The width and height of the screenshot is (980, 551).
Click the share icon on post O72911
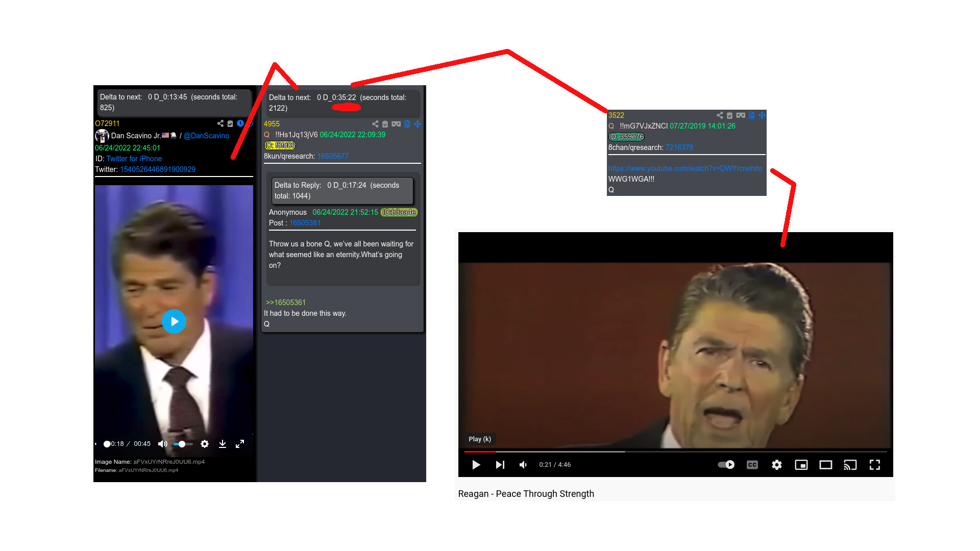(220, 123)
